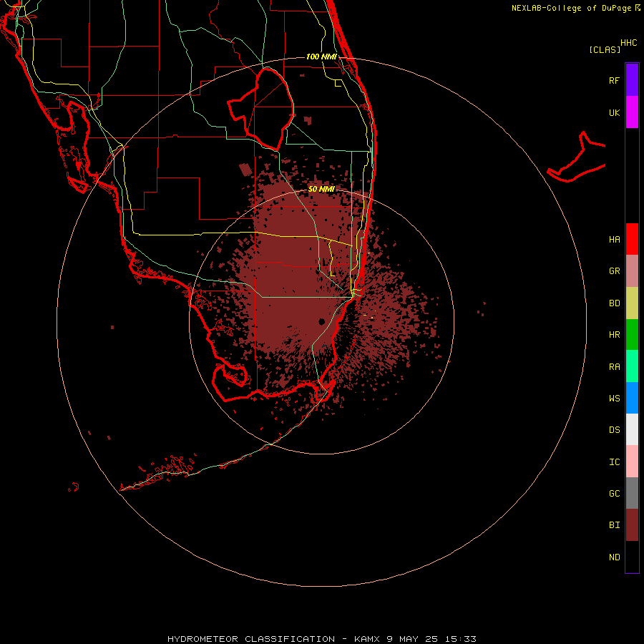The width and height of the screenshot is (644, 644).
Task: Click the ND black legend swatch
Action: (632, 557)
